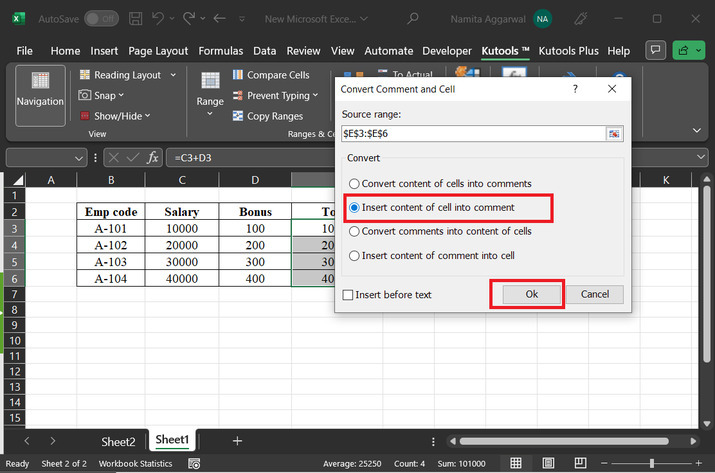
Task: Expand the Name Box dropdown arrow
Action: tap(80, 158)
